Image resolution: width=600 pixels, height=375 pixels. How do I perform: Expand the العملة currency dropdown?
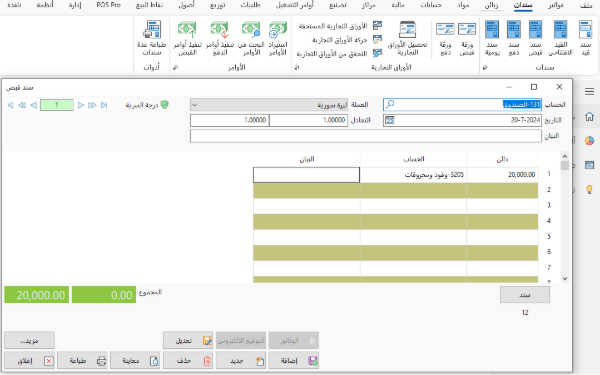click(194, 104)
